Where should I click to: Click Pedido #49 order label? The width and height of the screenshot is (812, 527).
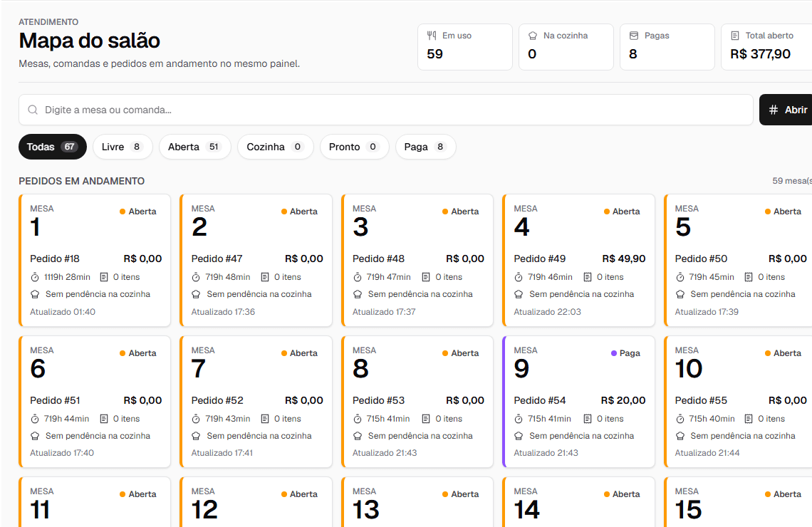[540, 259]
